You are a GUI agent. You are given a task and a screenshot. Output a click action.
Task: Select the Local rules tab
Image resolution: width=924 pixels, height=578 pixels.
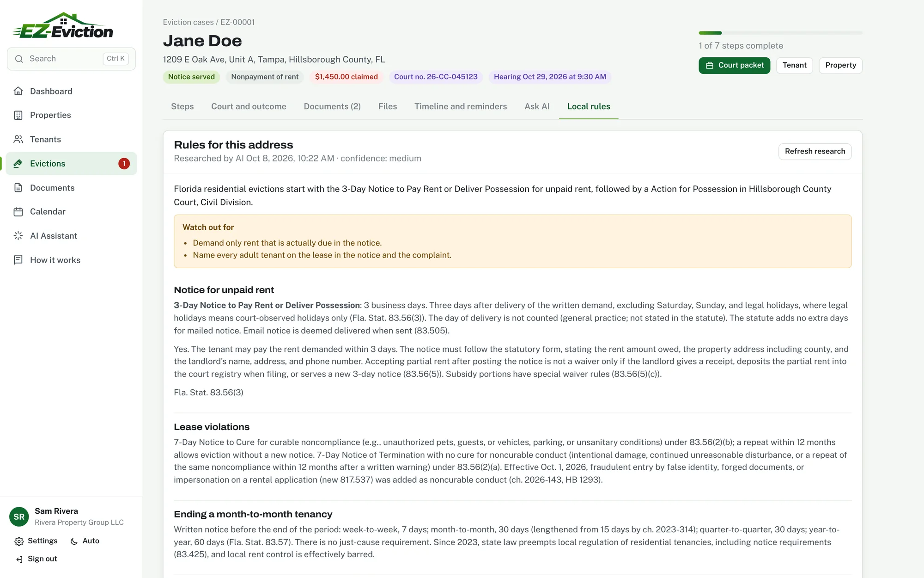point(589,106)
